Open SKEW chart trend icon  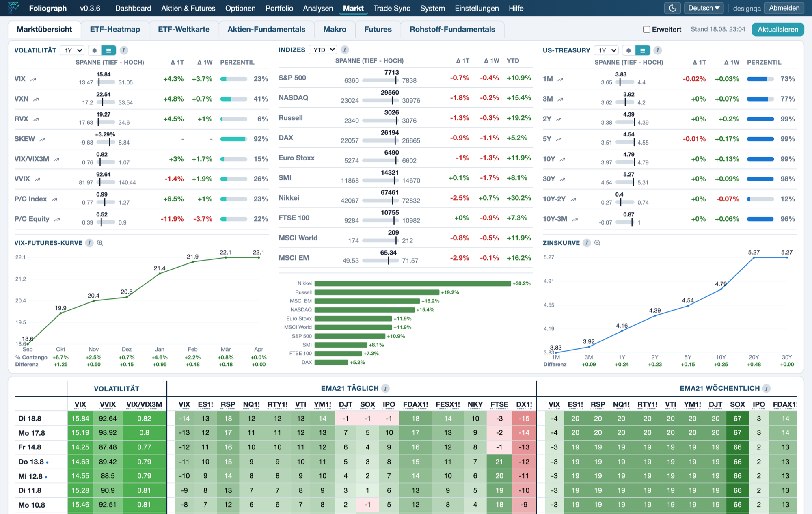click(42, 139)
